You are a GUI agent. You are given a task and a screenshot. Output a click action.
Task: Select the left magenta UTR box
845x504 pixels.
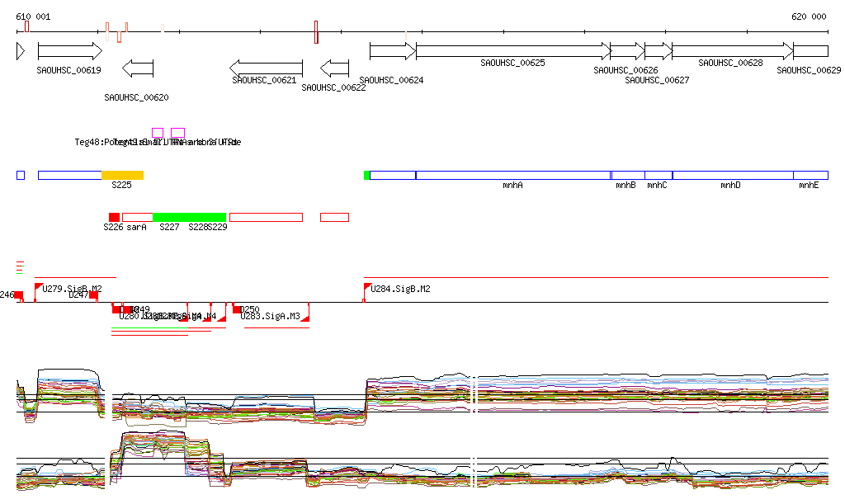point(158,133)
